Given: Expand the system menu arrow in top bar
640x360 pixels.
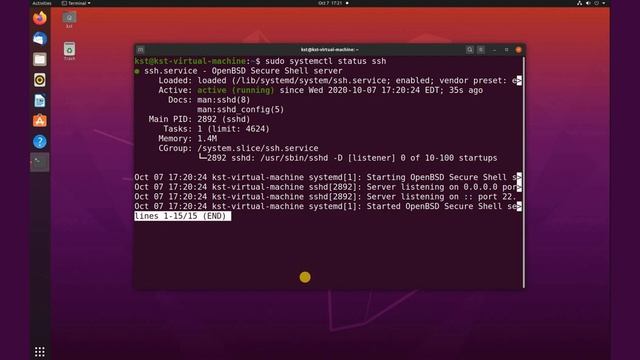Looking at the screenshot, I should click(604, 3).
